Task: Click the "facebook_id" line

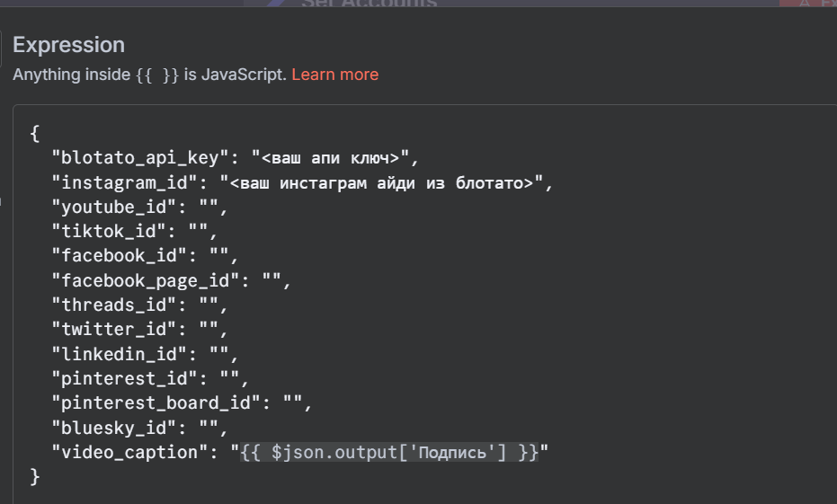Action: (145, 256)
